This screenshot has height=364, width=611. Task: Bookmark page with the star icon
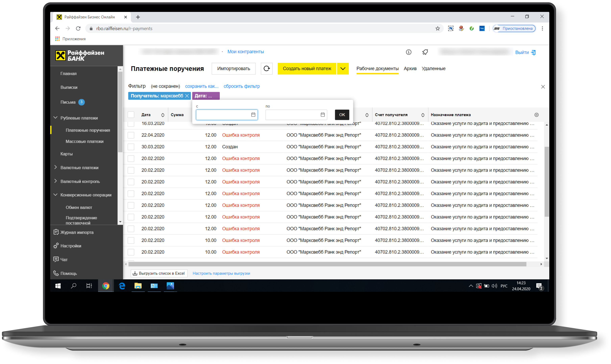click(x=437, y=29)
